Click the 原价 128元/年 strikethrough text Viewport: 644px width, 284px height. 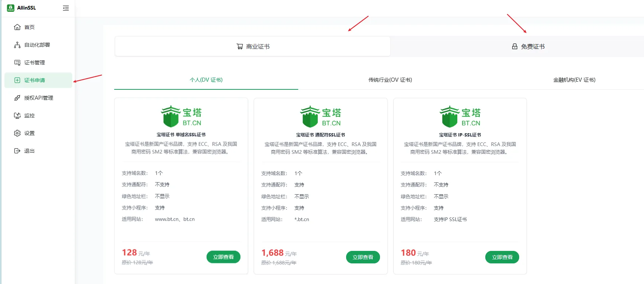pos(137,263)
